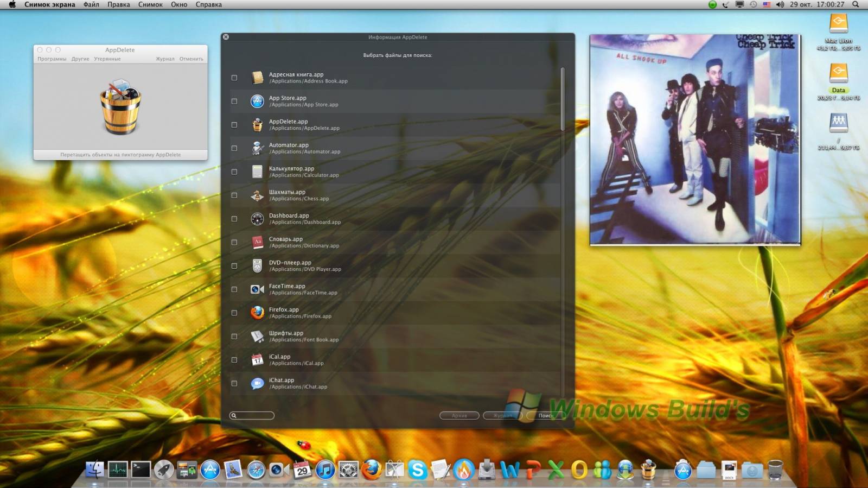Click the search field in info panel
This screenshot has width=868, height=488.
click(x=252, y=415)
